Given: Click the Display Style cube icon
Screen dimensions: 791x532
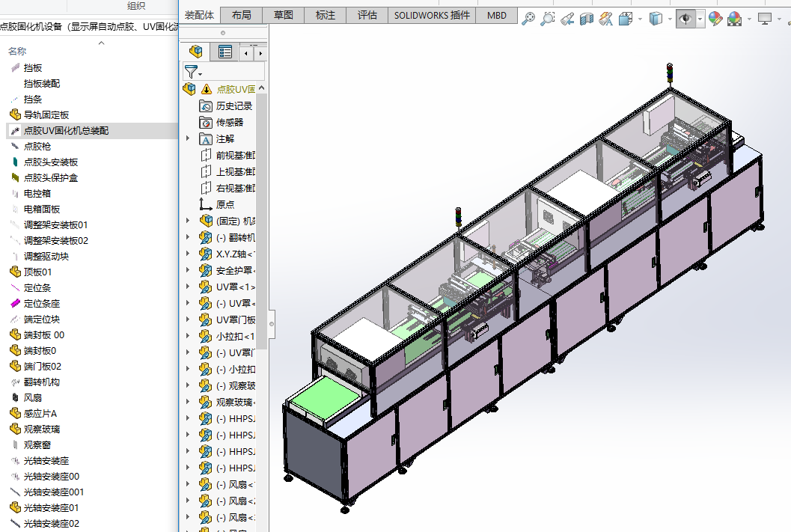Looking at the screenshot, I should (x=656, y=19).
